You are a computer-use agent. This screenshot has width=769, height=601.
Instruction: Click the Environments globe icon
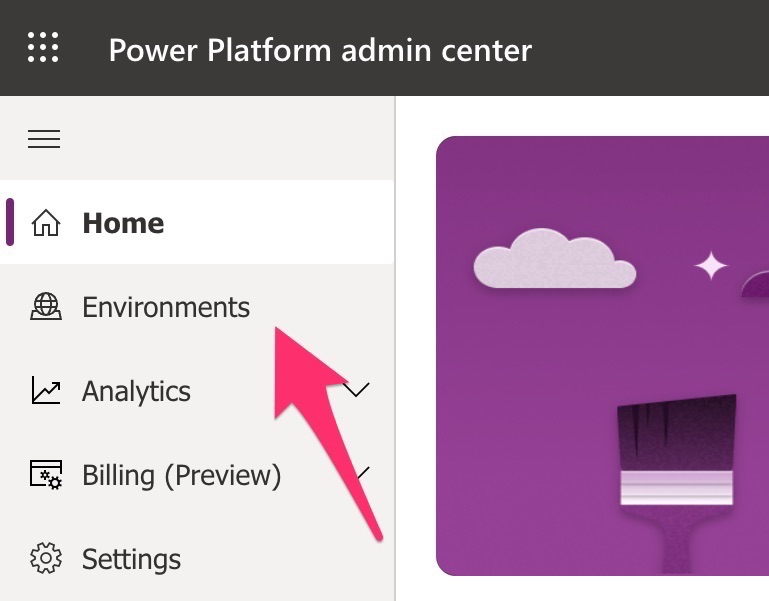click(x=46, y=307)
